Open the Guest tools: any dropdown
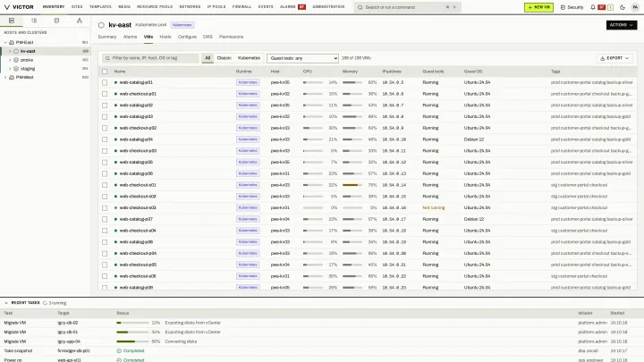 pos(302,58)
